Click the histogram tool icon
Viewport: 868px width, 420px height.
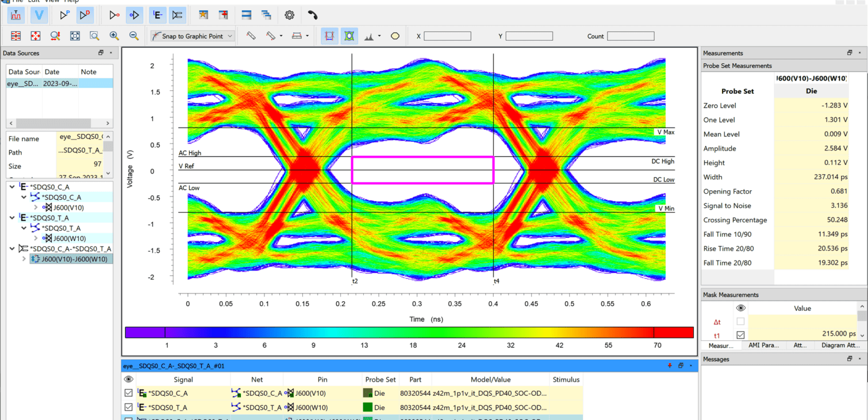[x=370, y=36]
